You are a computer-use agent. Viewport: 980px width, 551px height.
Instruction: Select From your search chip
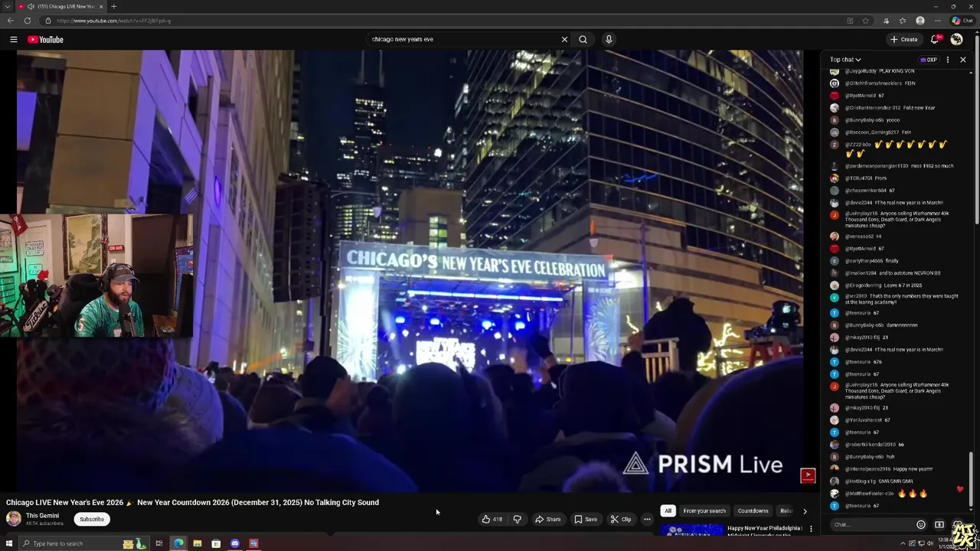tap(704, 511)
